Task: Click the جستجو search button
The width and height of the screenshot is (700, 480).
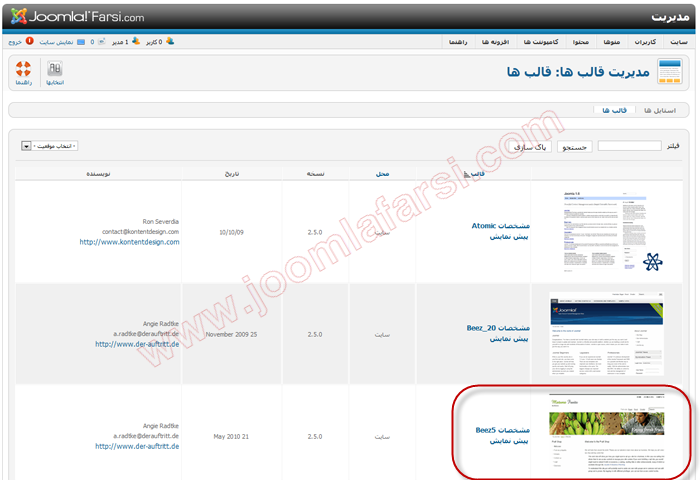Action: click(575, 147)
